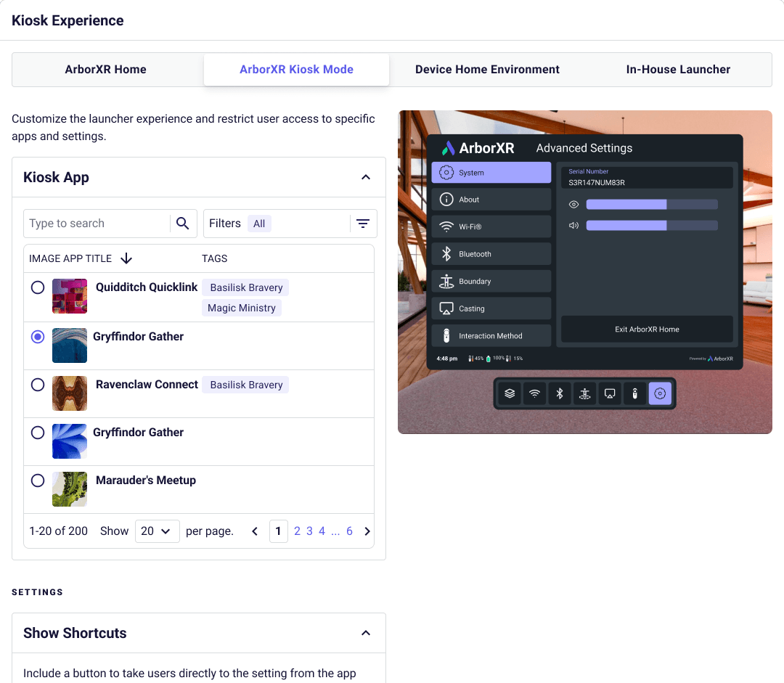Collapse the Kiosk App section
Viewport: 784px width, 683px height.
[x=366, y=178]
